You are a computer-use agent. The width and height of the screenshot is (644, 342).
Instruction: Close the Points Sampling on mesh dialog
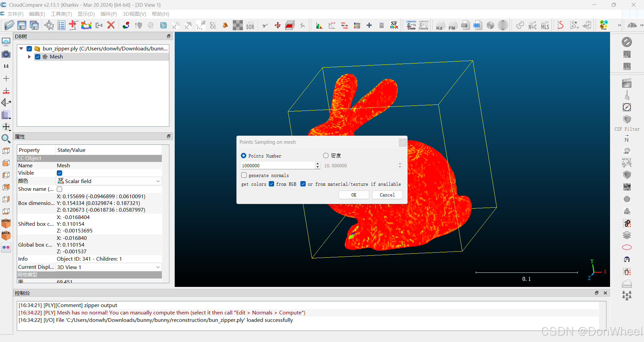[x=403, y=142]
